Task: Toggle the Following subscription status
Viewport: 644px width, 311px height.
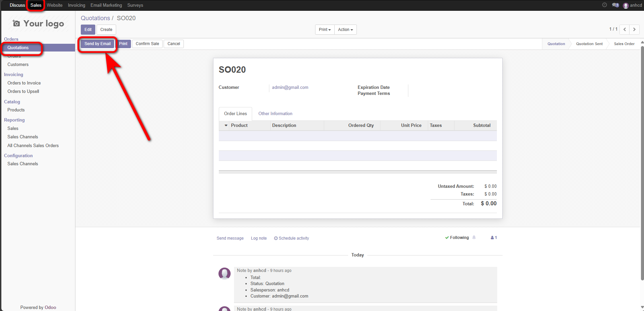Action: point(457,238)
